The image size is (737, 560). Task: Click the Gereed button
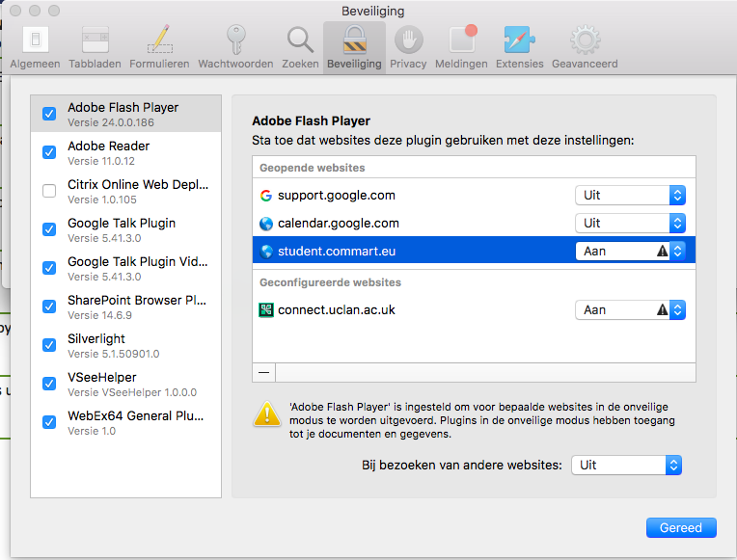coord(681,527)
